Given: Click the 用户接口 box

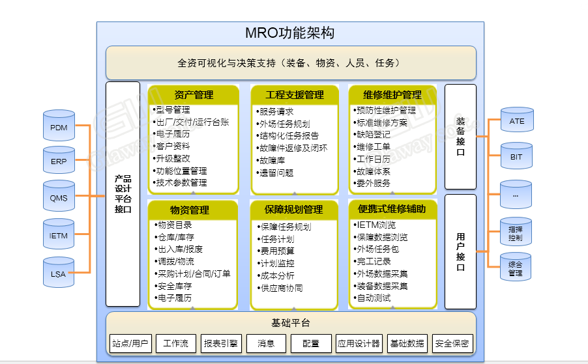Looking at the screenshot, I should [460, 251].
